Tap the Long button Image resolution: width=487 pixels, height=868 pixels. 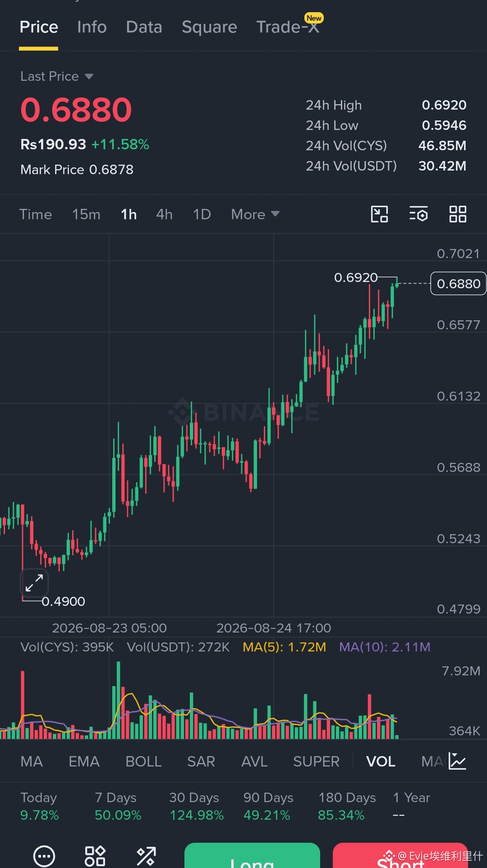click(252, 855)
